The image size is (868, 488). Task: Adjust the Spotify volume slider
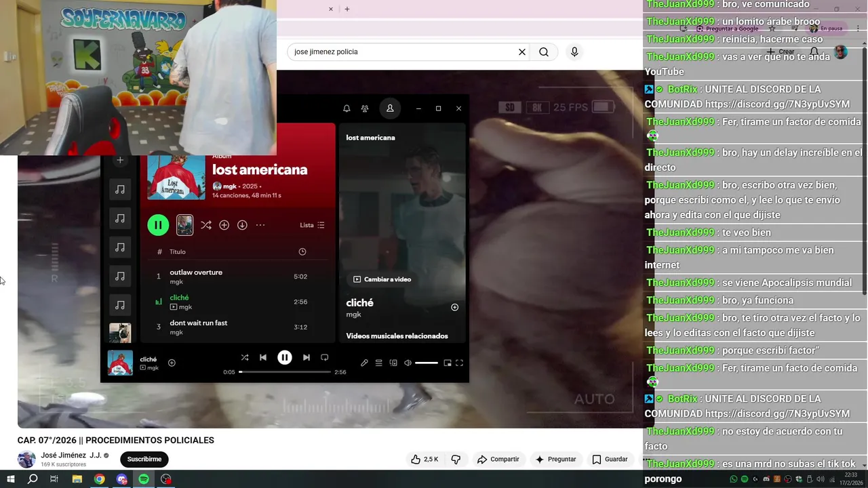tap(426, 363)
